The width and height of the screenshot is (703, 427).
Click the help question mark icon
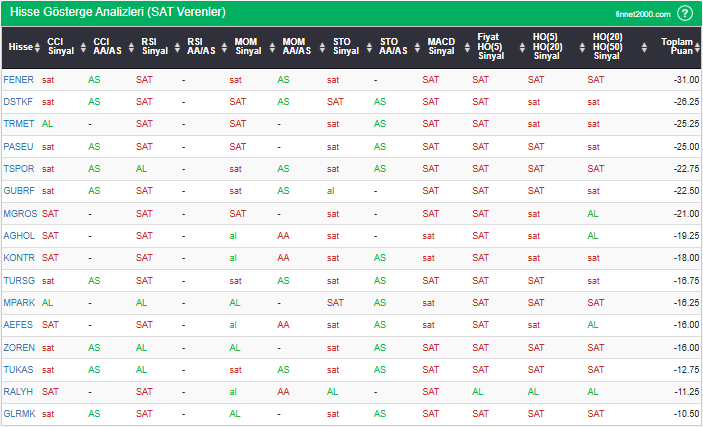tap(685, 13)
